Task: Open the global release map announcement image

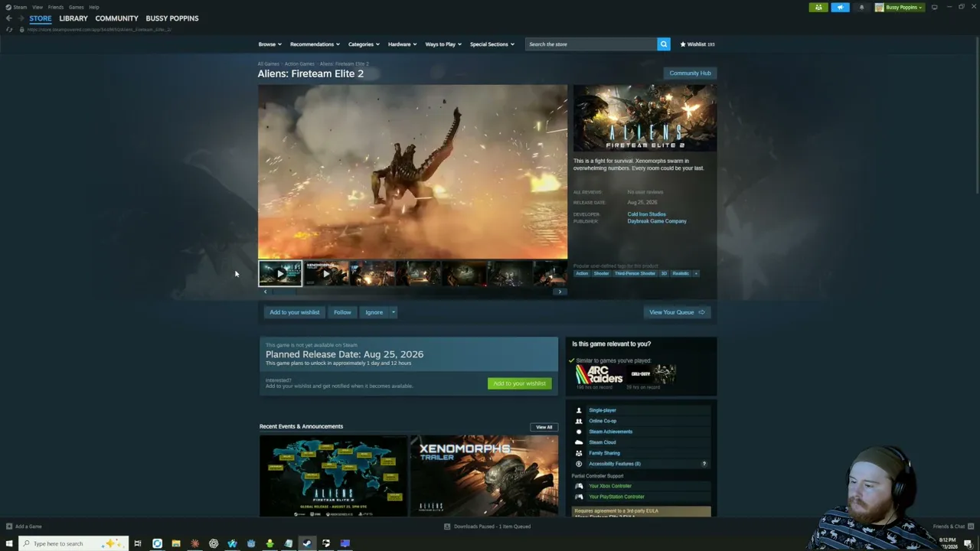Action: click(x=333, y=476)
